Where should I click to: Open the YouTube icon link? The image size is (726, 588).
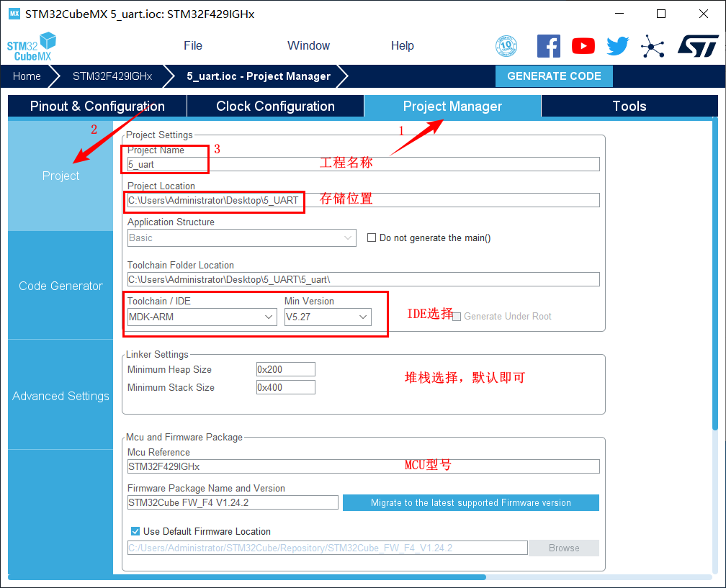(x=583, y=46)
